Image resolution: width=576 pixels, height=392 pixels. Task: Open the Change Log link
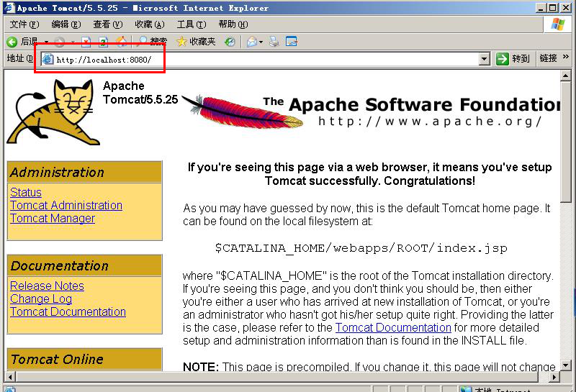pos(41,299)
